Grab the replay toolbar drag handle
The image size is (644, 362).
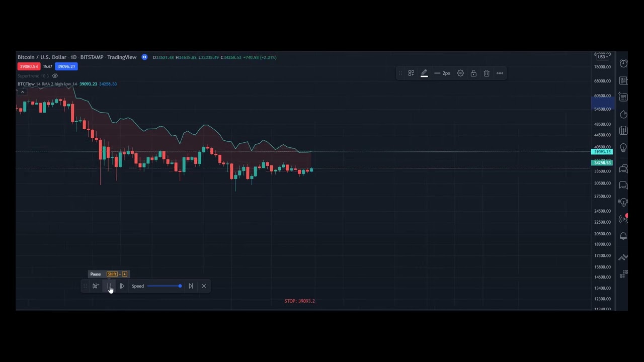coord(85,286)
